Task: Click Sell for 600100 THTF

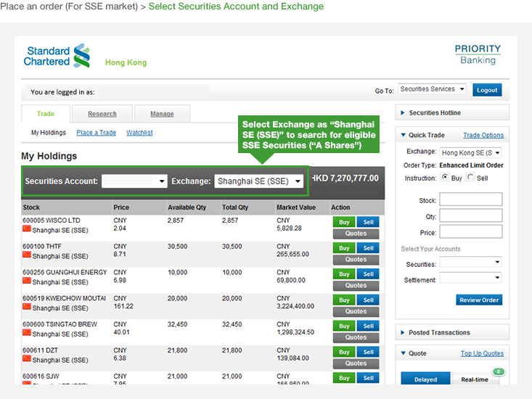Action: tap(368, 248)
